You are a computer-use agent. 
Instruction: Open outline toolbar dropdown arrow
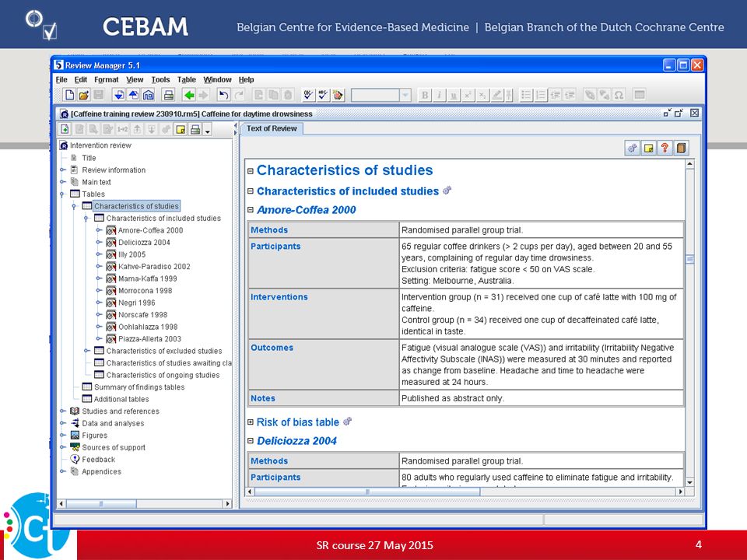pyautogui.click(x=207, y=130)
